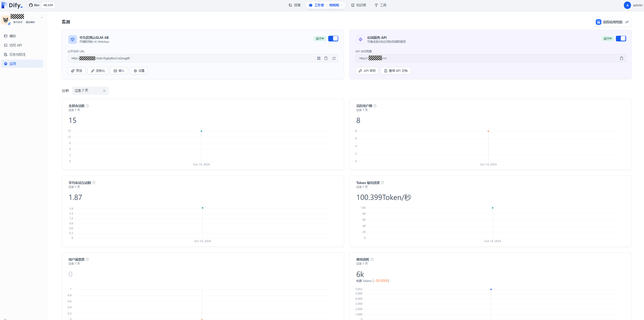Click the Token 输出速度 help icon
The height and width of the screenshot is (320, 644).
tap(382, 182)
